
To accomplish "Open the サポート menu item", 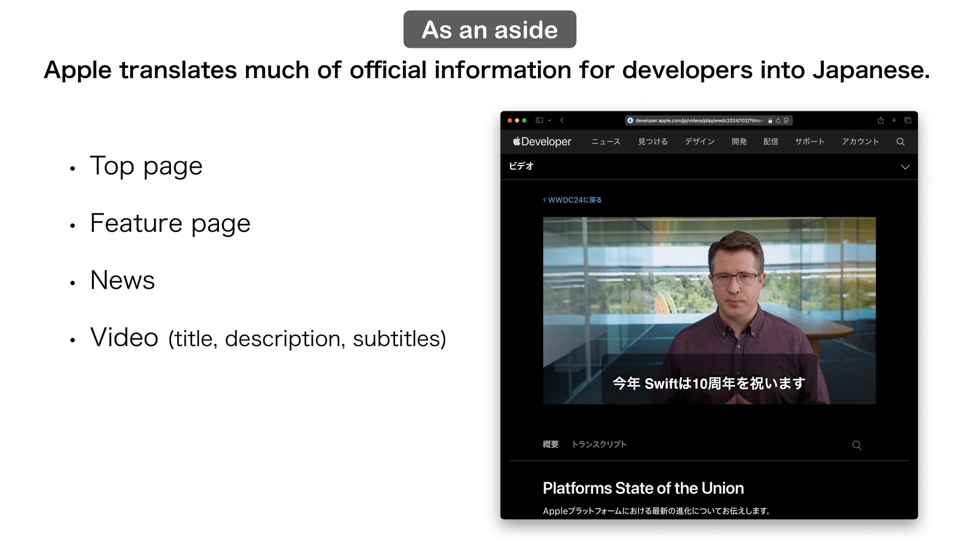I will pos(810,141).
